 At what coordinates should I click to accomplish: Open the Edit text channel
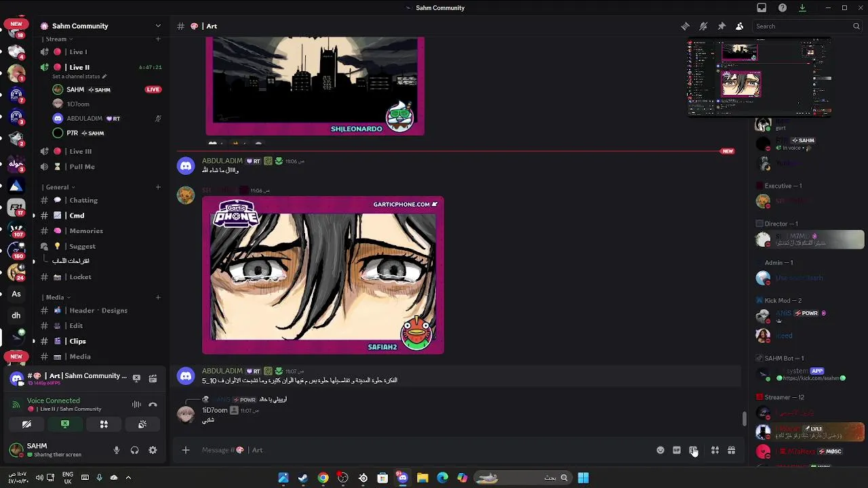pyautogui.click(x=102, y=326)
